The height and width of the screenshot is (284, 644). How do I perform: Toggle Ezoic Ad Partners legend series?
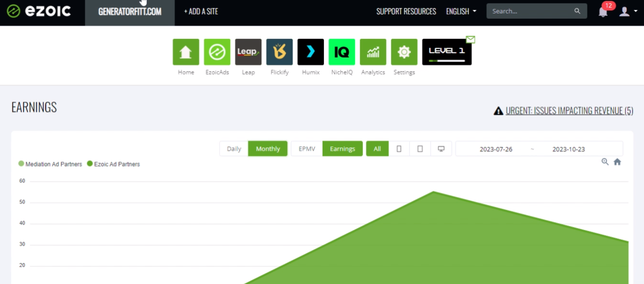tap(114, 164)
